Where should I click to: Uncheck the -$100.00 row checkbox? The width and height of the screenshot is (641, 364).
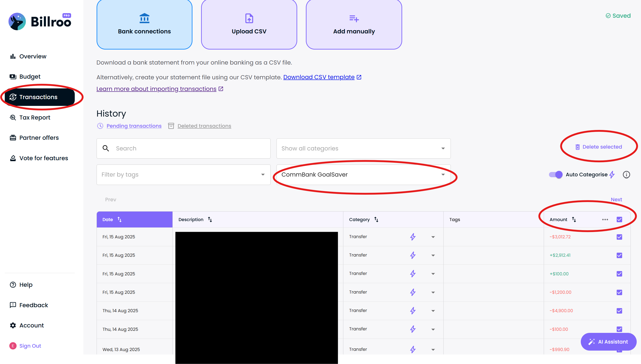tap(619, 329)
